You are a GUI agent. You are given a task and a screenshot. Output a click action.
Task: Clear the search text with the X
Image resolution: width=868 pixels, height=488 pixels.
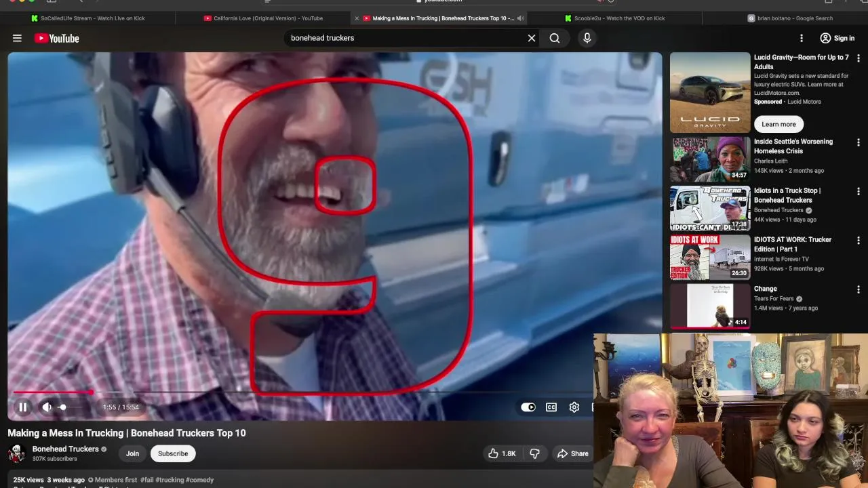[x=532, y=38]
